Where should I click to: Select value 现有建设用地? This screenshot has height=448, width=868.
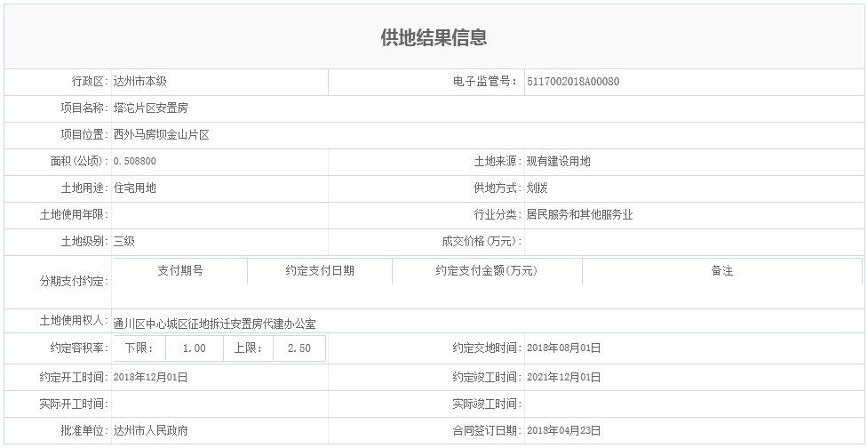coord(559,161)
